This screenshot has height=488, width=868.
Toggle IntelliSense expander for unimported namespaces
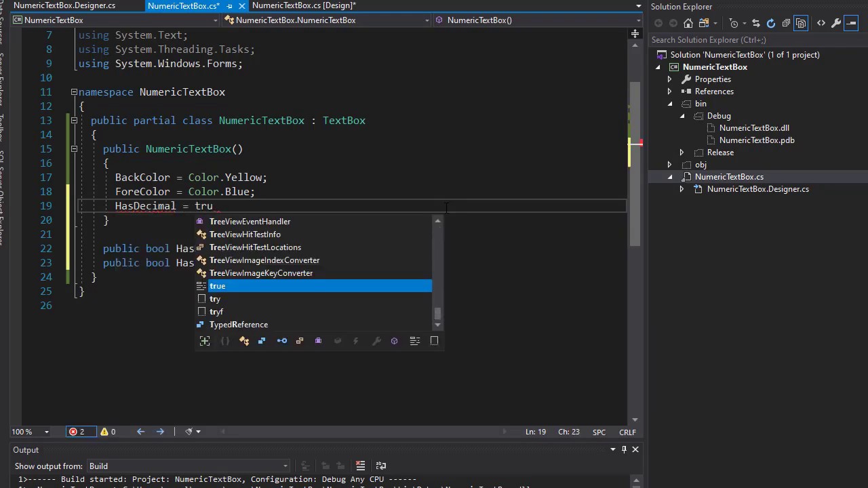[205, 341]
